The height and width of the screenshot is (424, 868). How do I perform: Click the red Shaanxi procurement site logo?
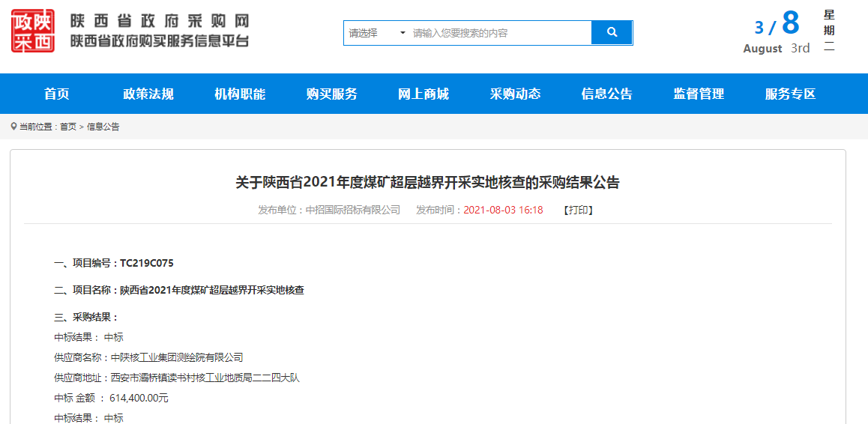pos(33,31)
